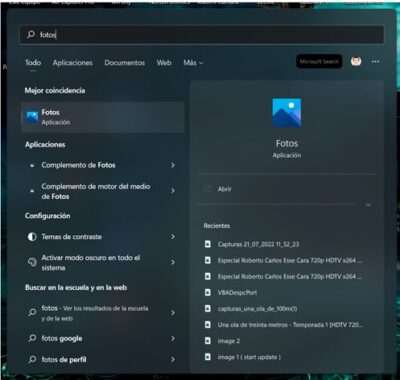Expand fotos de perfil suggestion chevron
The width and height of the screenshot is (400, 380).
[x=173, y=359]
